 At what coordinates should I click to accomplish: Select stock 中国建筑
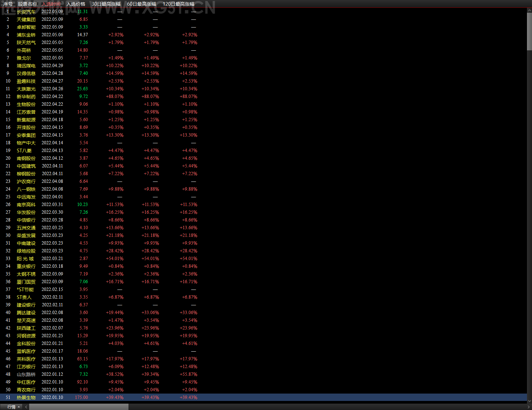[x=26, y=166]
